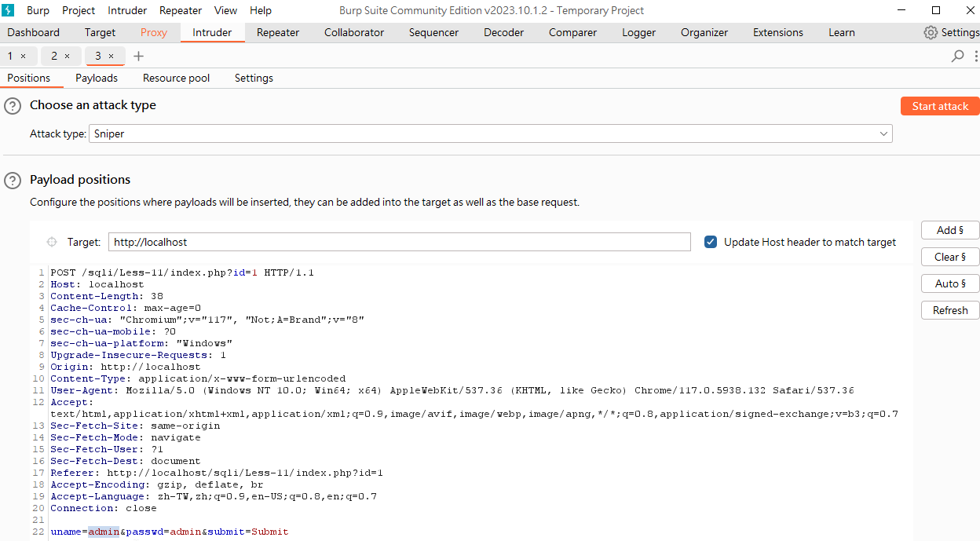The image size is (980, 541).
Task: Click the Accept-Language header line
Action: click(x=214, y=496)
